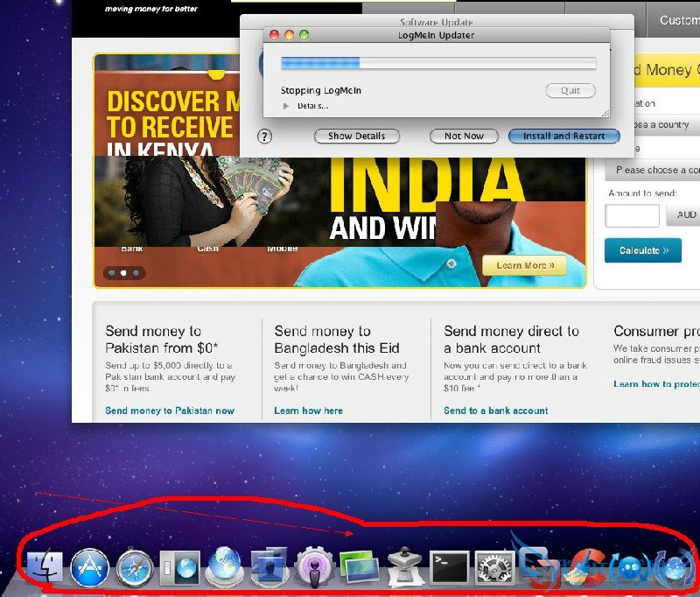This screenshot has width=700, height=597.
Task: Select the first carousel dot on banner
Action: point(111,273)
